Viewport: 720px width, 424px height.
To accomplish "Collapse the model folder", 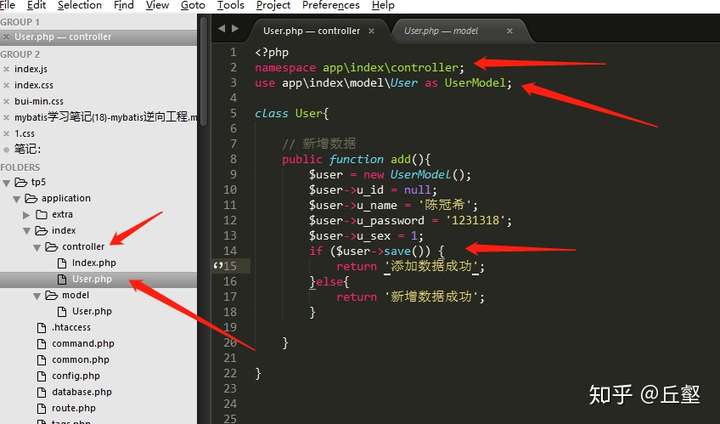I will point(37,296).
